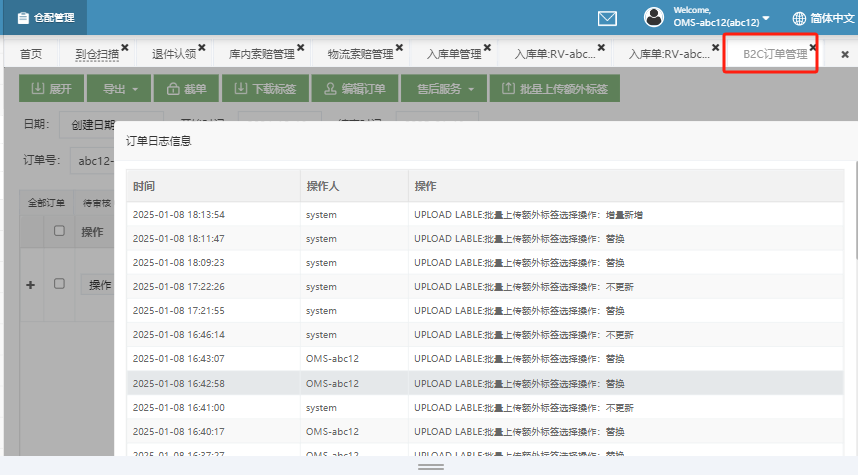The height and width of the screenshot is (475, 858).
Task: Click the 增量新增 operation entry
Action: [624, 215]
